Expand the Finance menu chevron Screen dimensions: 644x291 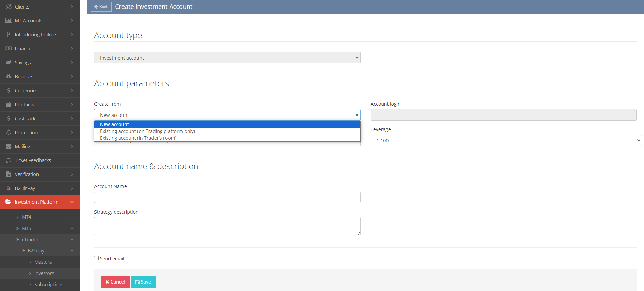point(72,49)
